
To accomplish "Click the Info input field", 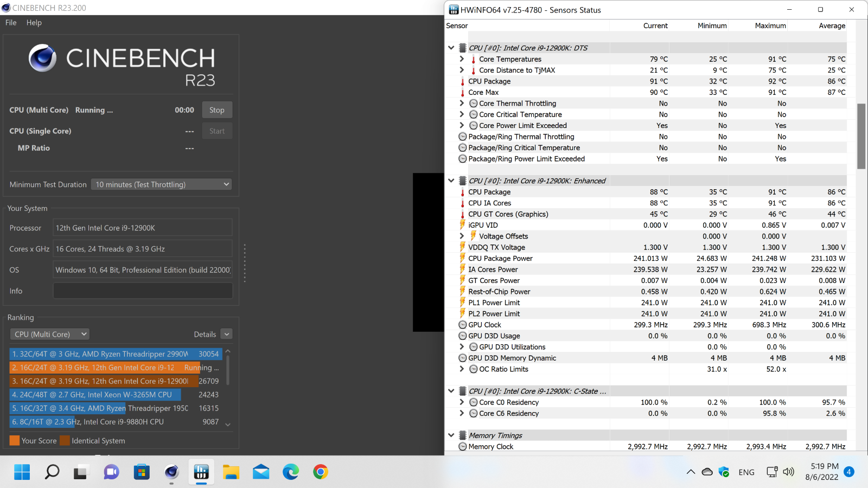I will pos(143,291).
